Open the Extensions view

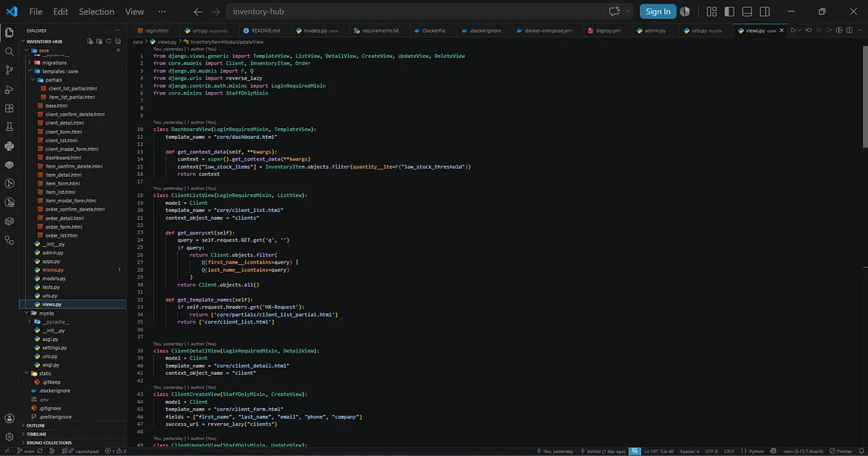point(9,108)
